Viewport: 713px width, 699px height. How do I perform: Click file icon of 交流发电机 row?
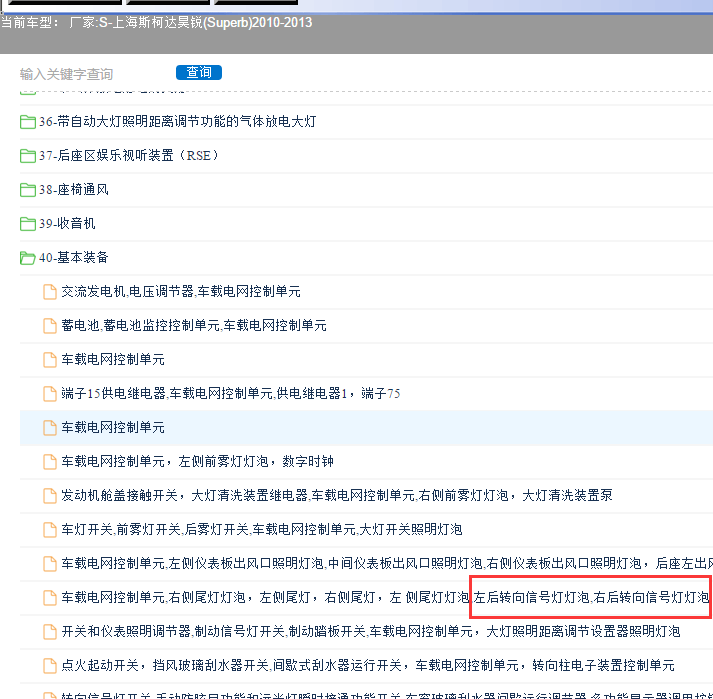coord(50,292)
